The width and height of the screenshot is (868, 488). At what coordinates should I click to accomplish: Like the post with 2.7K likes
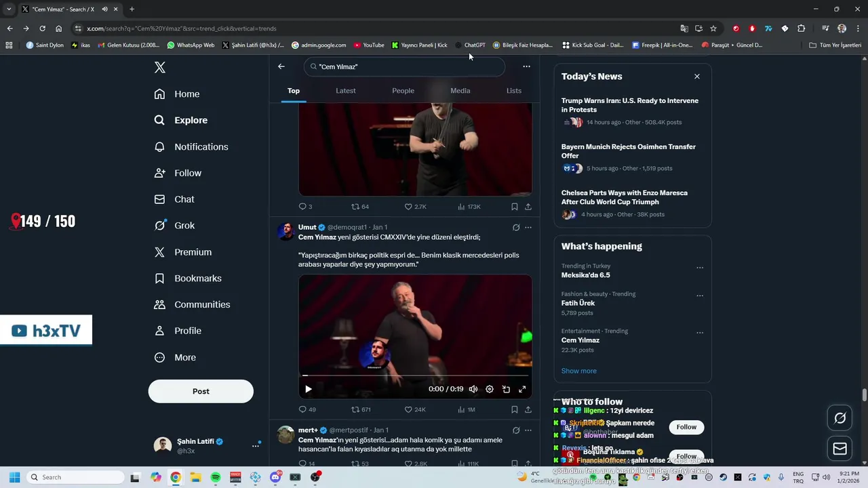415,207
